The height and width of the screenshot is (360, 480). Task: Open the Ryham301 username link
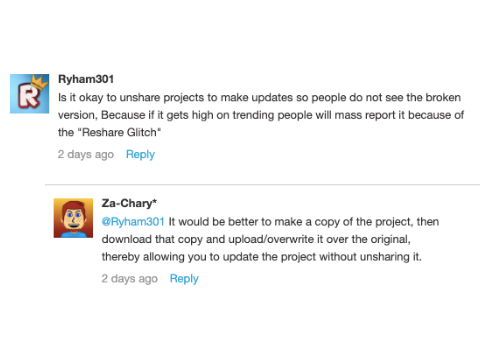tap(86, 79)
